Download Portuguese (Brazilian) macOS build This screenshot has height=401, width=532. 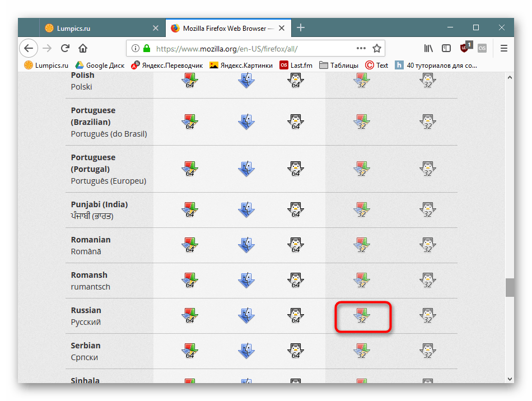tap(246, 122)
